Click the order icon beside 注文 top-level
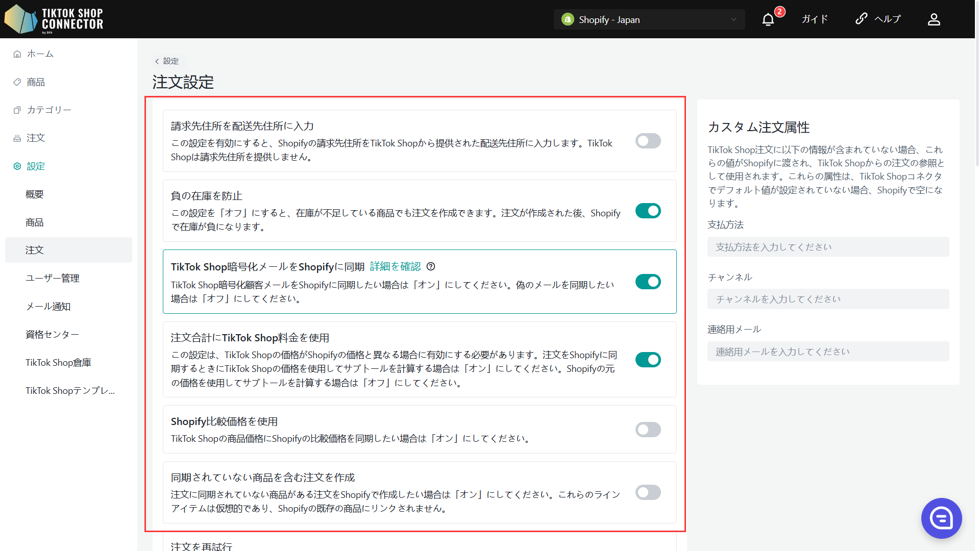The height and width of the screenshot is (551, 980). tap(17, 138)
